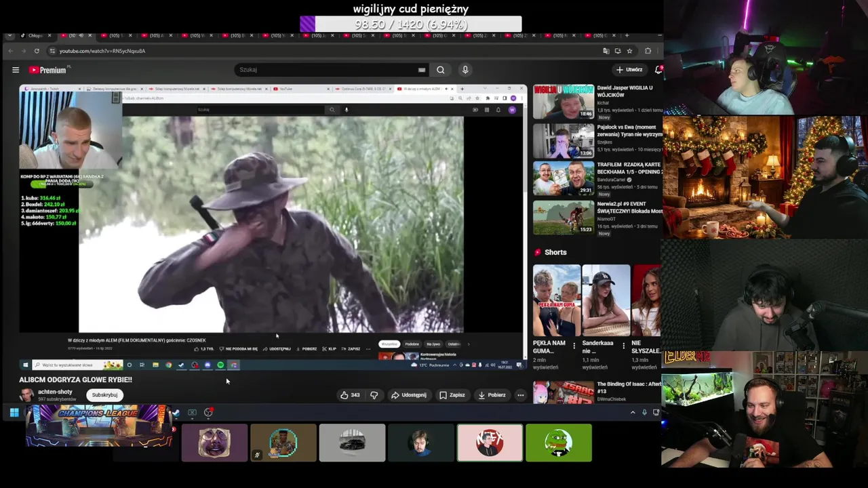Open the Utwórz create button

point(629,70)
